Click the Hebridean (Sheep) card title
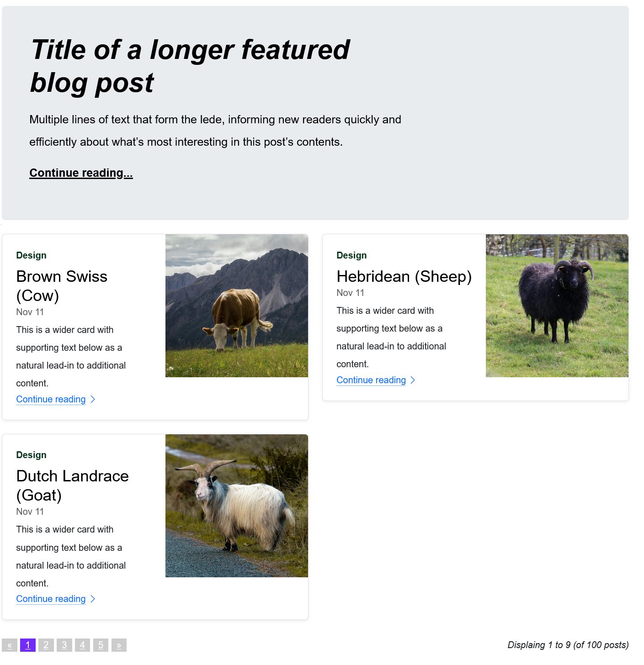644x665 pixels. point(404,277)
